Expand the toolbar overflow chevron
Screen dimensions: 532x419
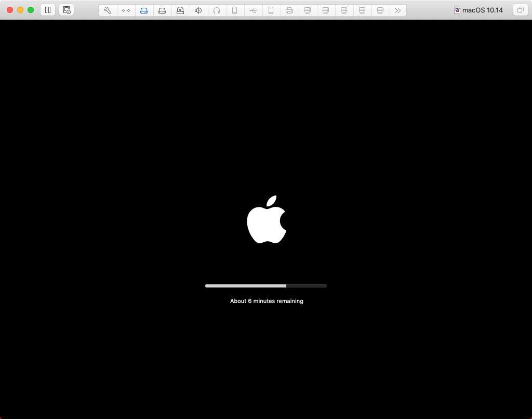click(398, 10)
